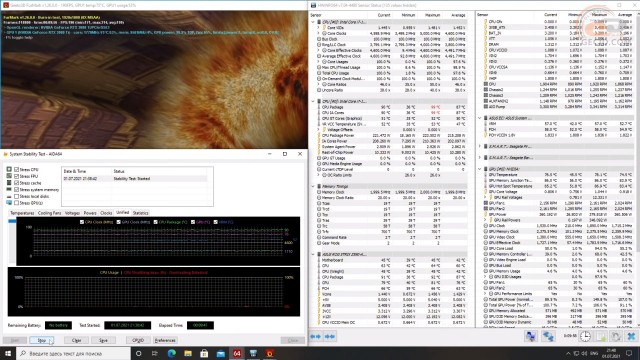Expand Core Usages row in HWiNFO
This screenshot has width=640, height=360.
319,62
